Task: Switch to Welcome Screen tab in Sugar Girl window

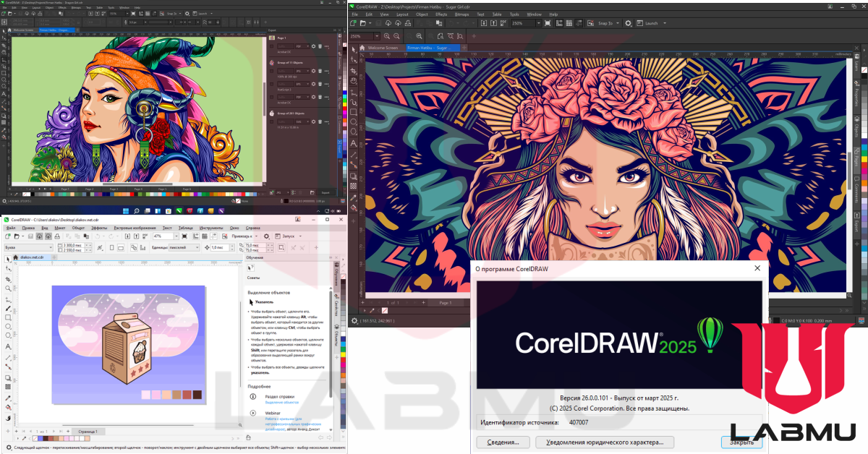Action: tap(383, 48)
